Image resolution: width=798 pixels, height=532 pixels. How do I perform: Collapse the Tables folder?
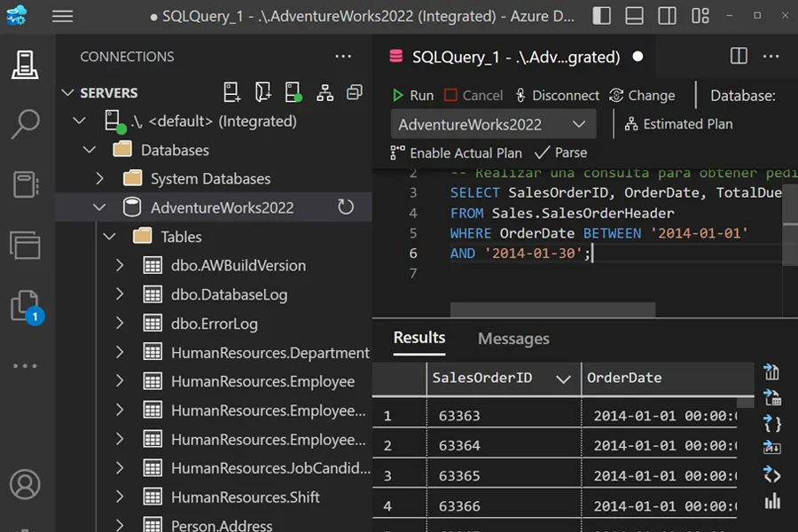pos(108,236)
